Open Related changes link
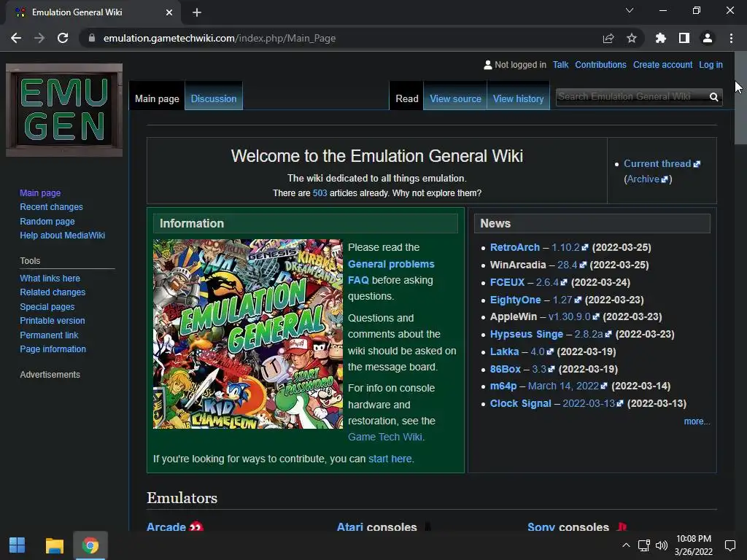The image size is (747, 560). click(x=53, y=292)
